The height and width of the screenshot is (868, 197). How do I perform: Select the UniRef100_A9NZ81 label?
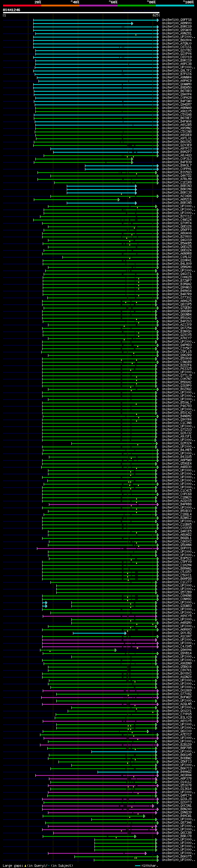177,33
